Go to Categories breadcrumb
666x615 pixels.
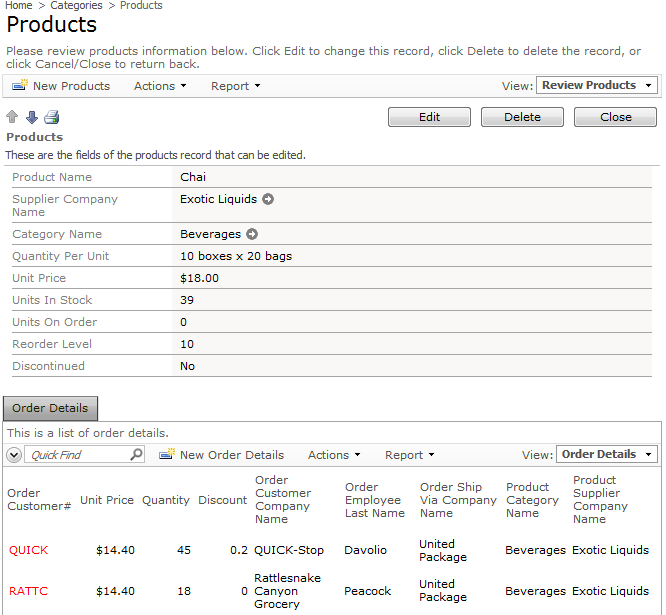tap(76, 6)
